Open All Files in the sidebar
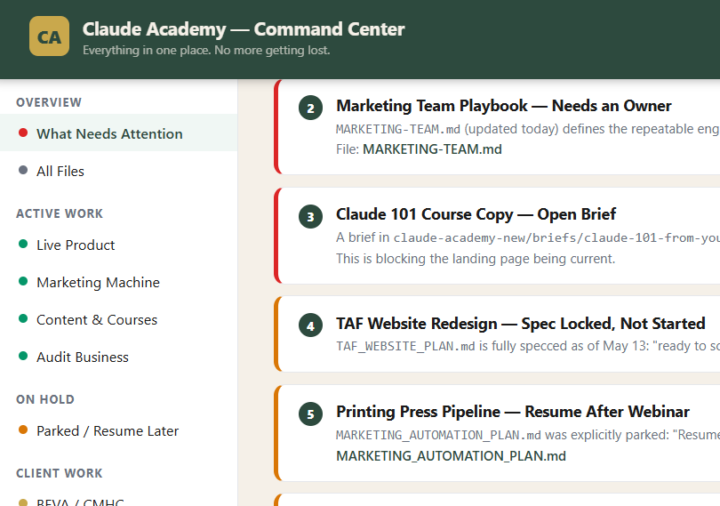This screenshot has width=720, height=506. click(x=118, y=171)
